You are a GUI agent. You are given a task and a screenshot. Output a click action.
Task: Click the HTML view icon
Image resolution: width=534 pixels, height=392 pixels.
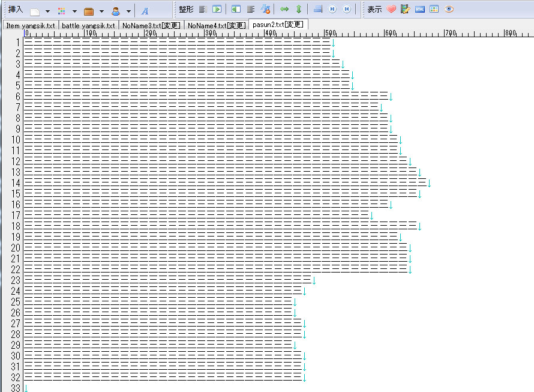pyautogui.click(x=420, y=10)
